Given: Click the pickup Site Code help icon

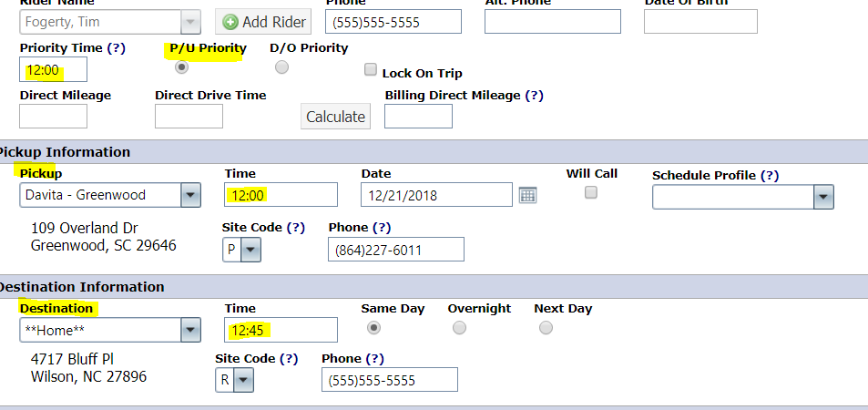Looking at the screenshot, I should [x=296, y=227].
